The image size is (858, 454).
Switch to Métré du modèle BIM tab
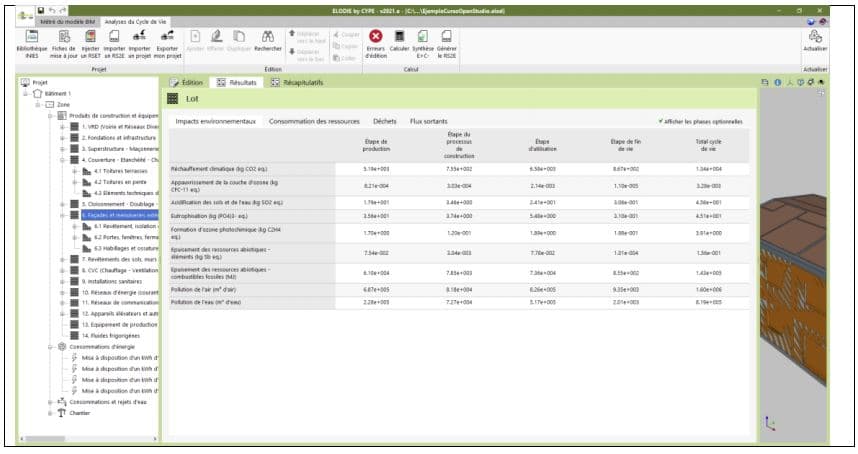67,22
